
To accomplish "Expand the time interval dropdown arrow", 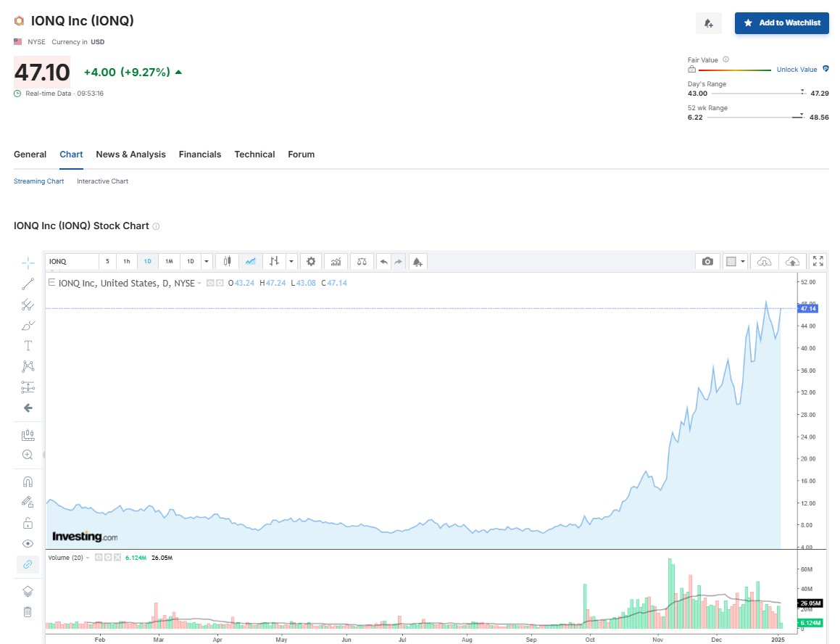I will (207, 262).
